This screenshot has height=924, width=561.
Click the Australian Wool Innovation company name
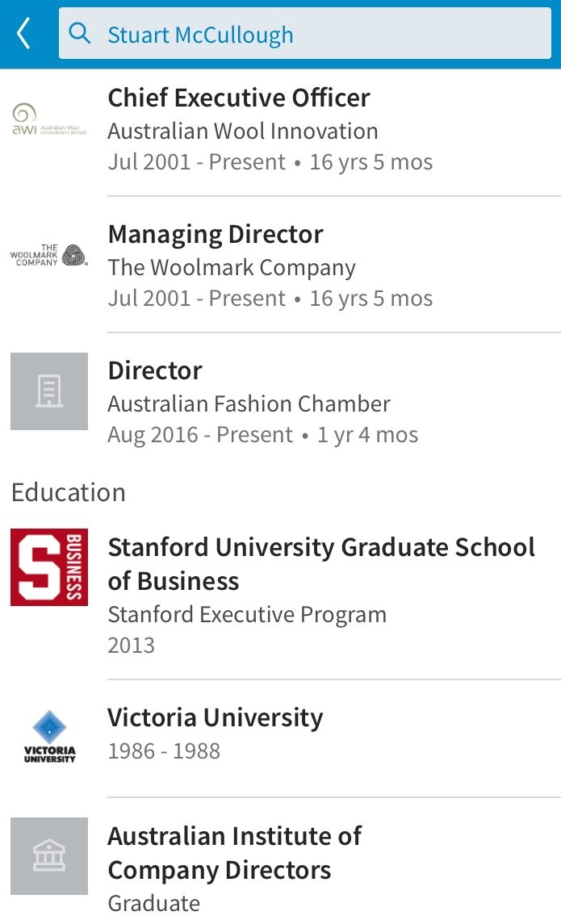[x=243, y=131]
